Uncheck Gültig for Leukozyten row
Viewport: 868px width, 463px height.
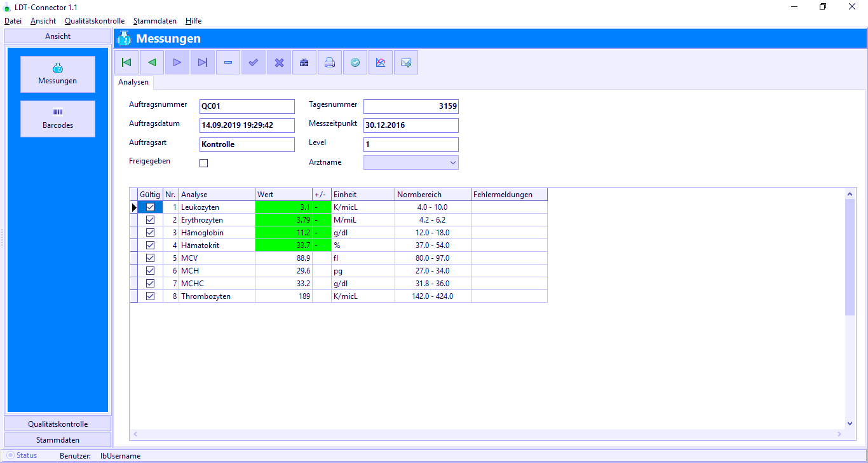tap(151, 207)
